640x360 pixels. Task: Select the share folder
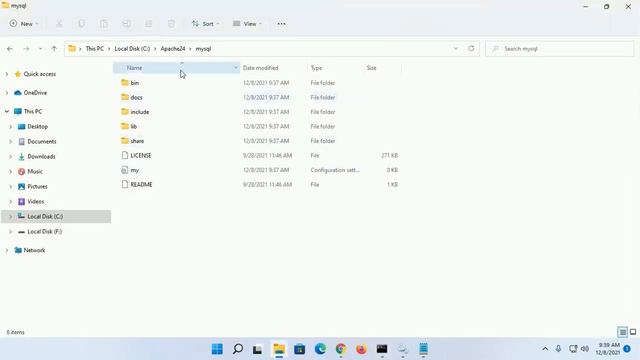click(x=137, y=141)
